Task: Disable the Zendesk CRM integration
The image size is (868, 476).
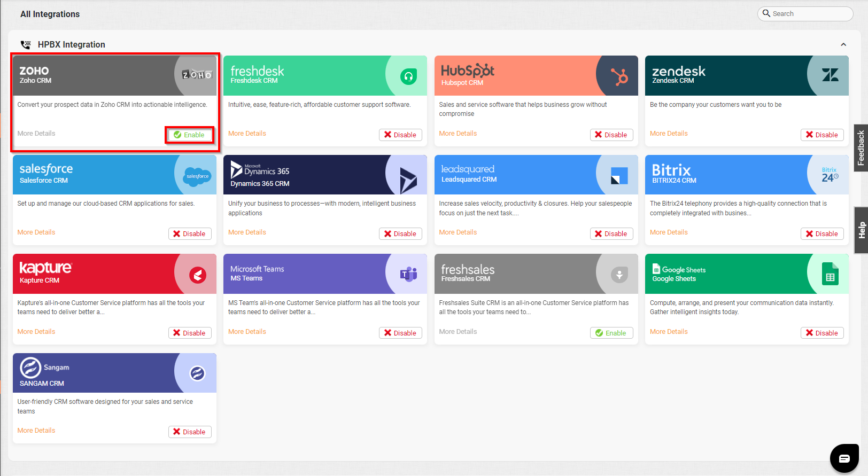Action: [x=822, y=135]
